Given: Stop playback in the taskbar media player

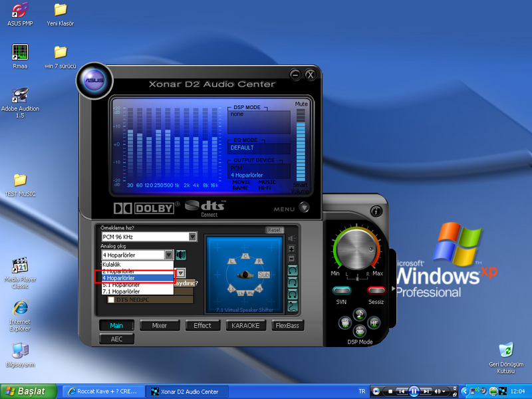Looking at the screenshot, I should (x=390, y=392).
